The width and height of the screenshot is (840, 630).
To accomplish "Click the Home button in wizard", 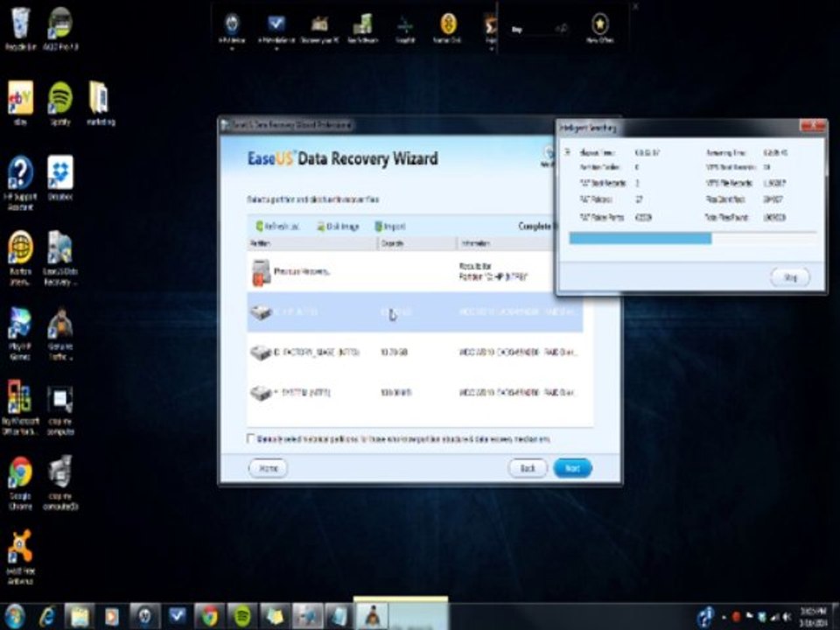I will point(268,468).
